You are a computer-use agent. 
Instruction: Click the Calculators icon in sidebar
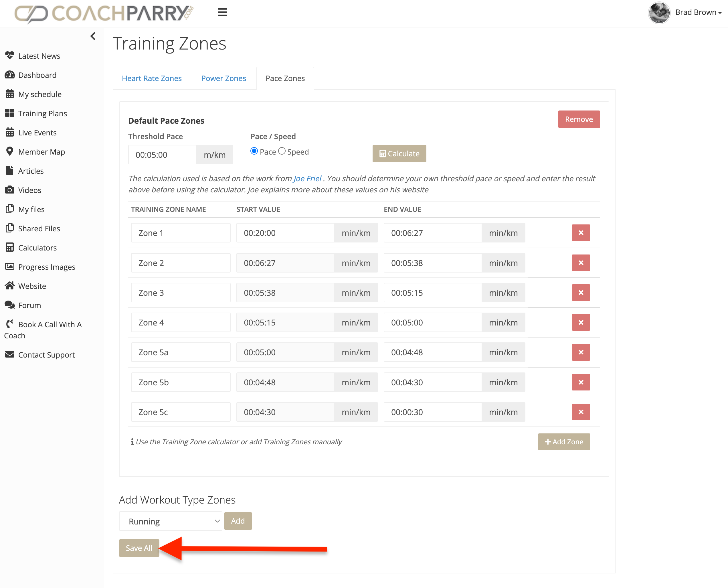click(x=10, y=247)
